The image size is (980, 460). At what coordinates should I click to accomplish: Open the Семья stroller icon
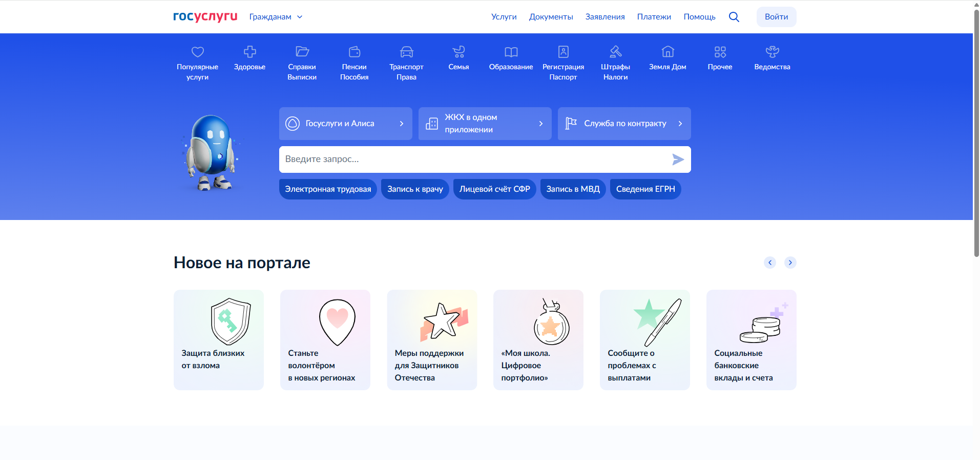[459, 52]
